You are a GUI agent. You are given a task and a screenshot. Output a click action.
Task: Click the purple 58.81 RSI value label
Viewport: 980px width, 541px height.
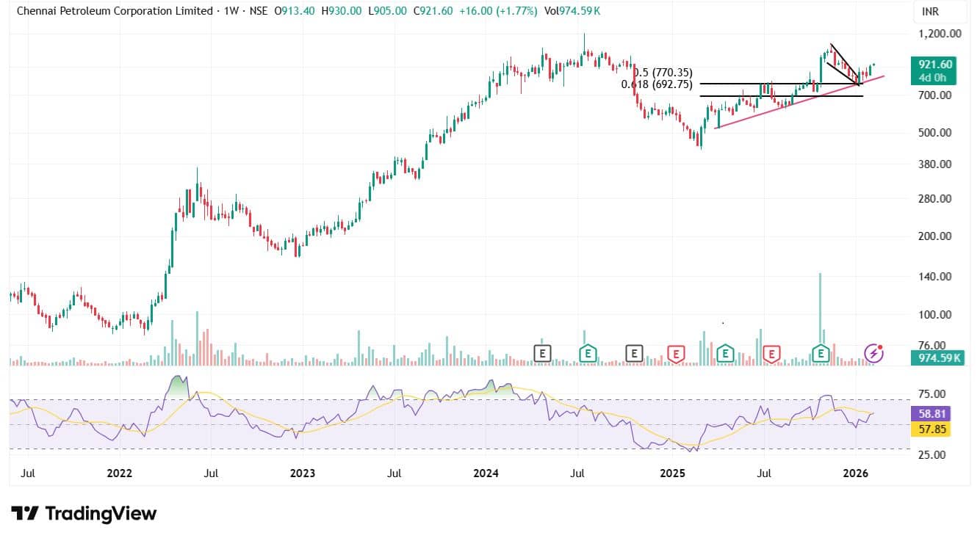coord(930,413)
